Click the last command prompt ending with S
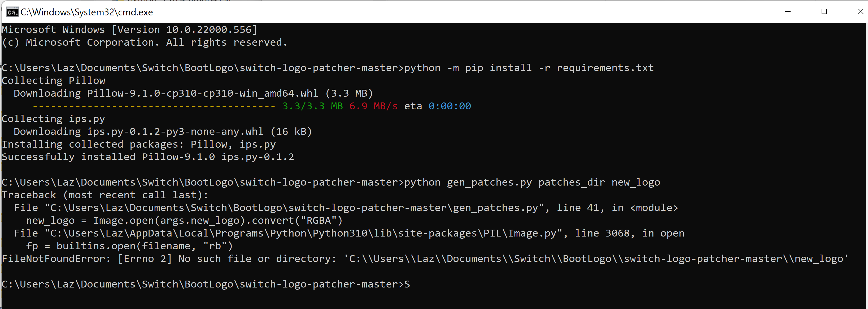 click(x=206, y=284)
